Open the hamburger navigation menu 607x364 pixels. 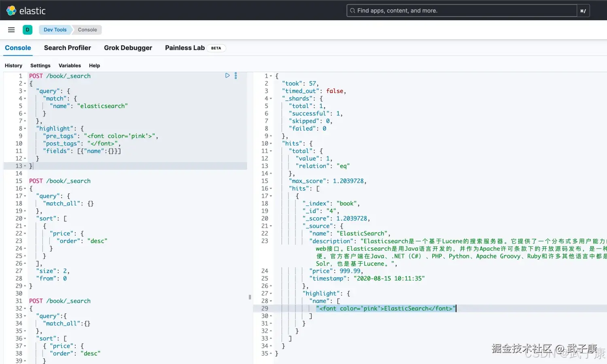pos(11,30)
